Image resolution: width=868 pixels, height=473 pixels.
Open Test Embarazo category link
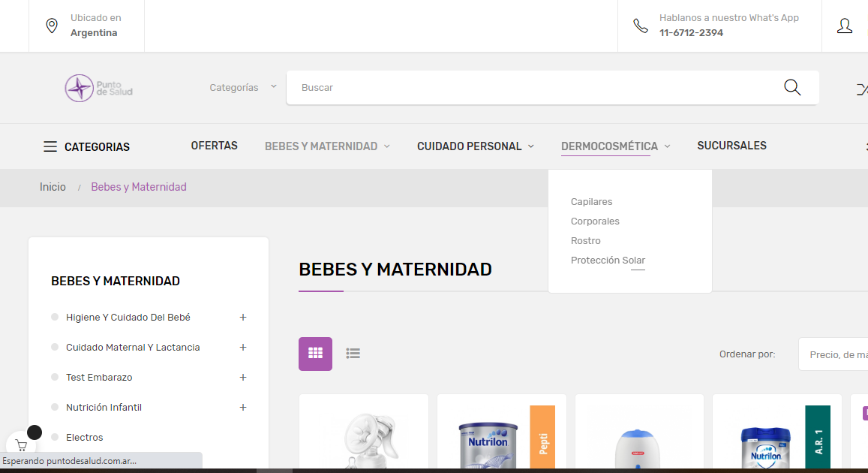click(99, 377)
